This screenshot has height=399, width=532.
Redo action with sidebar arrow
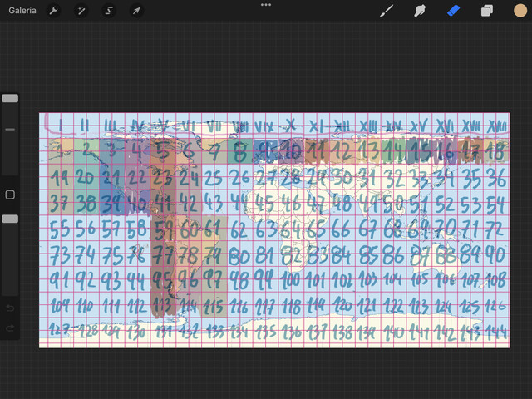[10, 328]
